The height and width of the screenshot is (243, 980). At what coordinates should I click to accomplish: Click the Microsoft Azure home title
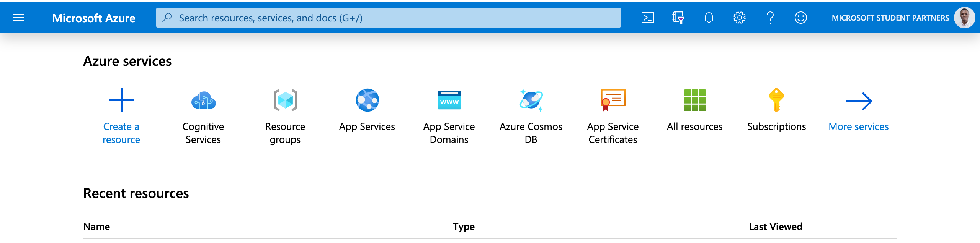(x=94, y=18)
